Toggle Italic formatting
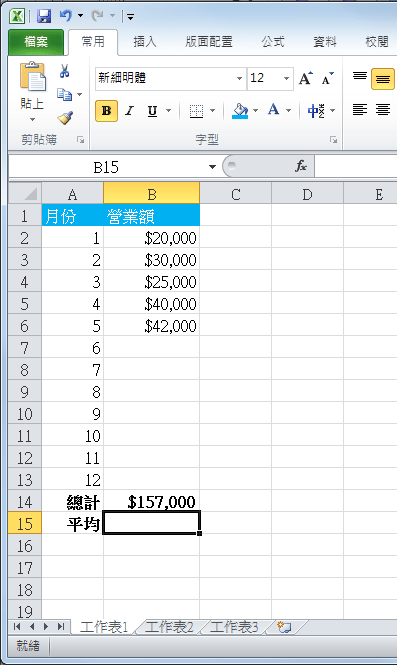Viewport: 397px width, 665px height. coord(129,111)
